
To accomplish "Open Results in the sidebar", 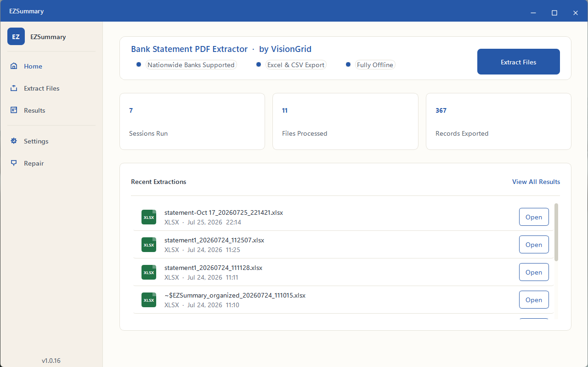I will [x=51, y=110].
